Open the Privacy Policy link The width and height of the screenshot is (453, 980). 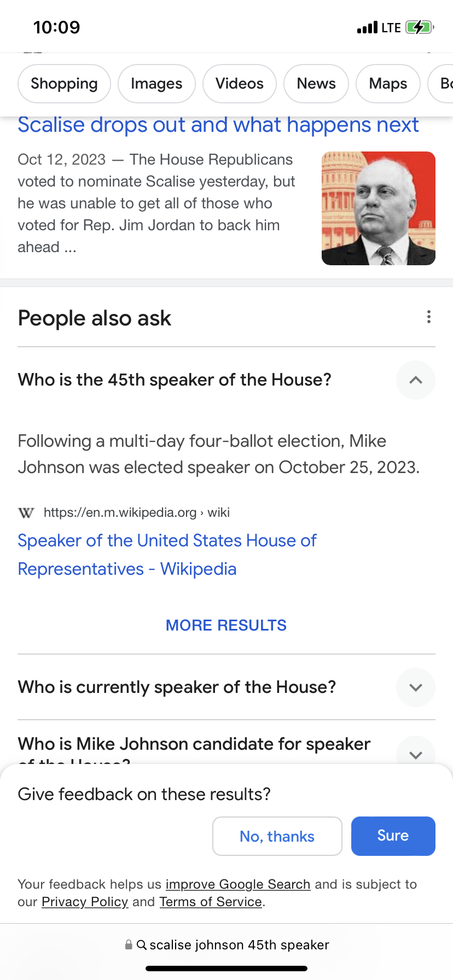tap(85, 902)
